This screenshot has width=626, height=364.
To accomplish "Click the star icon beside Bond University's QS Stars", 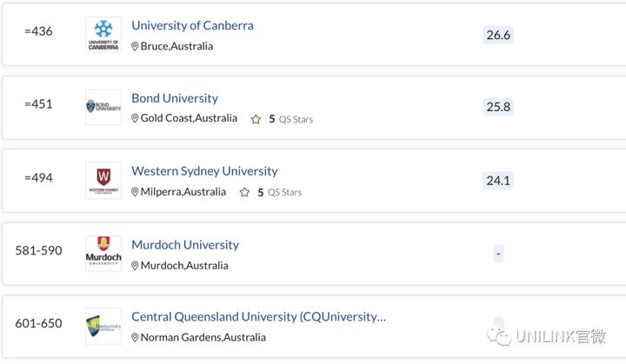I will (256, 119).
